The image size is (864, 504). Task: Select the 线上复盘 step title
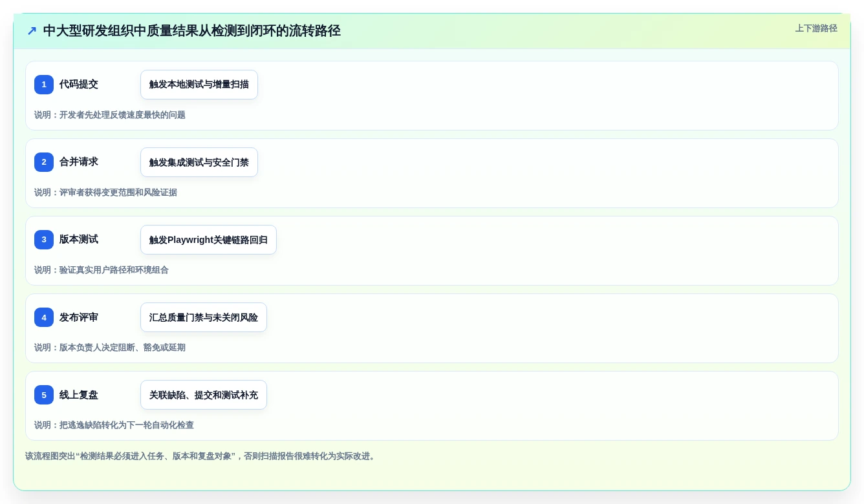click(x=79, y=395)
